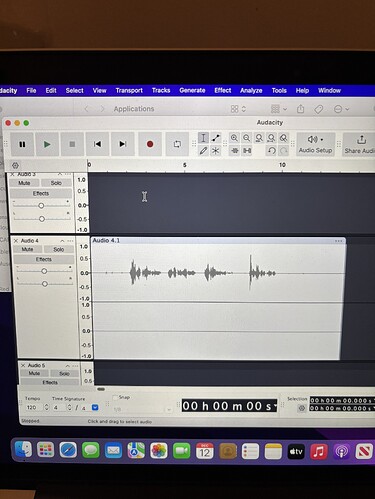
Task: Solo the Audio 5 track
Action: (x=64, y=374)
